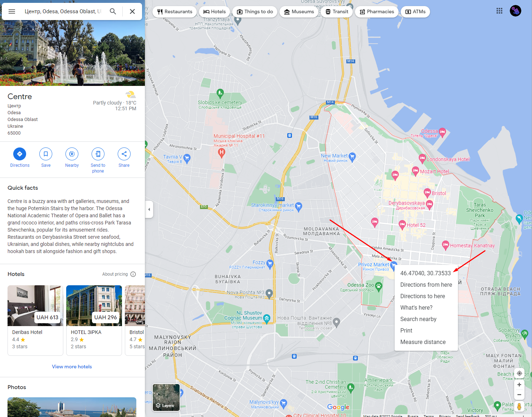532x417 pixels.
Task: Click the New Market shopping pin
Action: tap(352, 156)
